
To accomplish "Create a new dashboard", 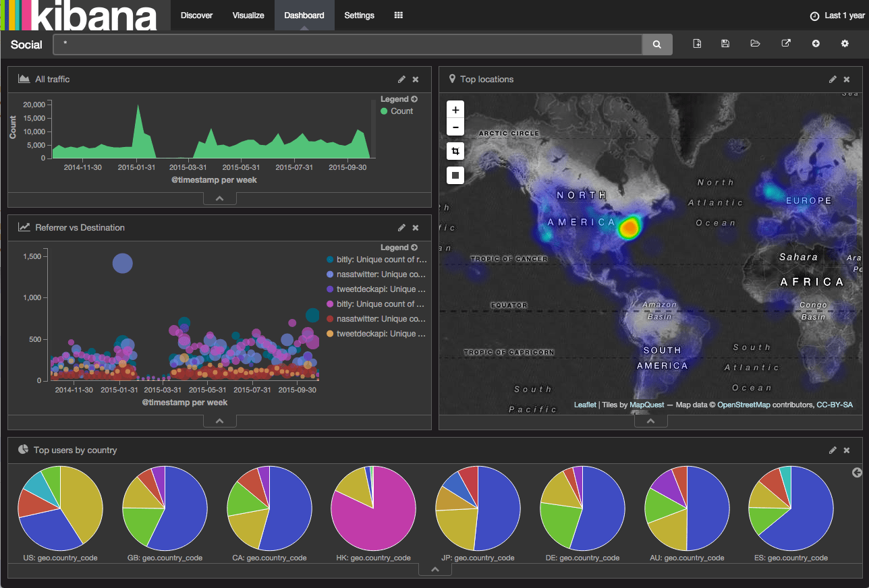I will [696, 43].
